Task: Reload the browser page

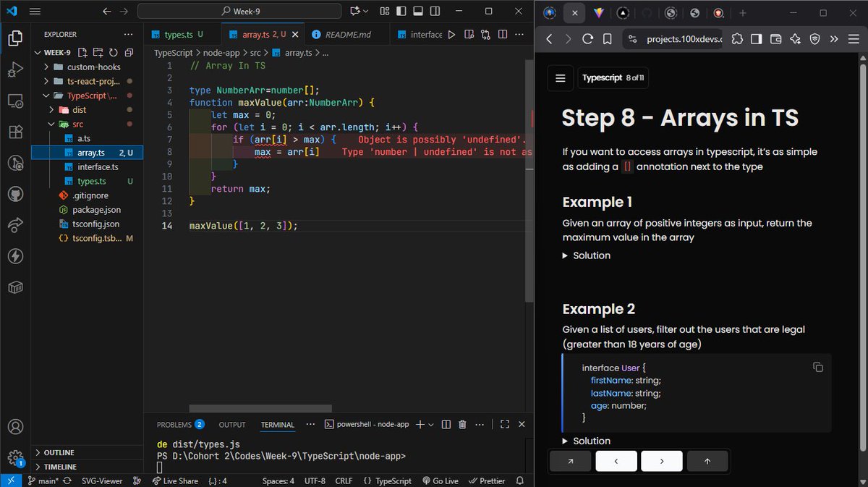Action: pos(588,39)
